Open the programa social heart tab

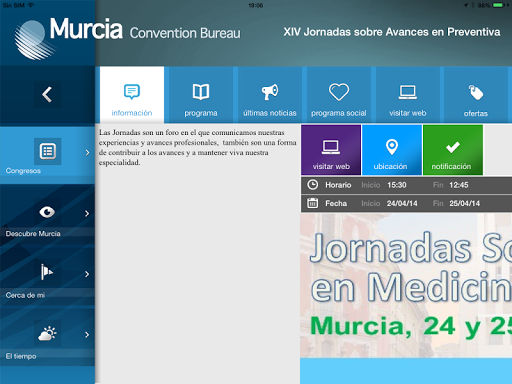pyautogui.click(x=339, y=95)
